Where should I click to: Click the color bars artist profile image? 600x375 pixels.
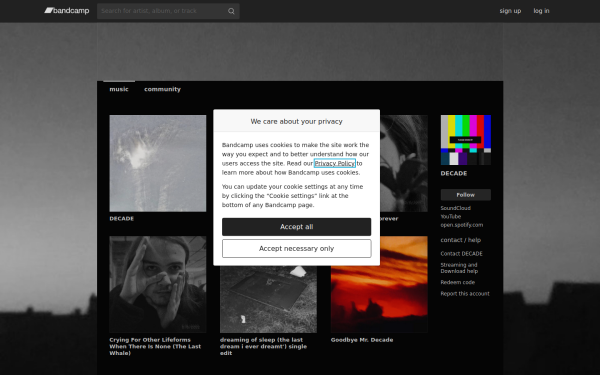(x=466, y=140)
